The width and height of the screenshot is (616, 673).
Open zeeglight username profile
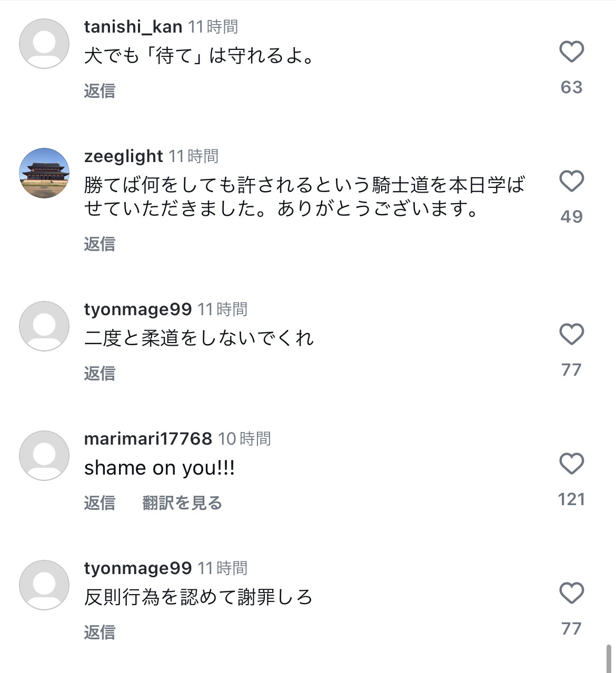tap(124, 156)
